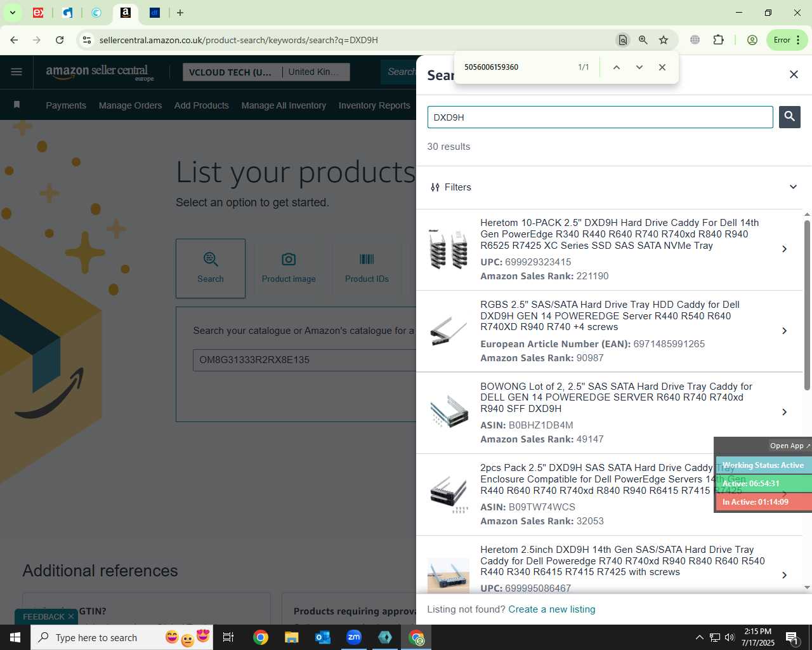This screenshot has height=650, width=812.
Task: Close the Search side panel
Action: [x=794, y=74]
